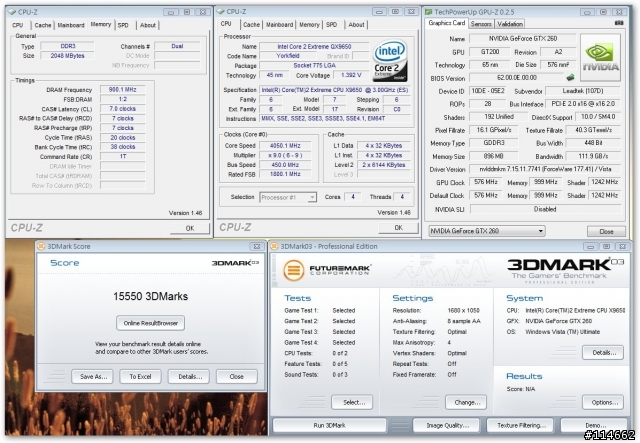Click Close in the 3DMark Score window
The width and height of the screenshot is (640, 443).
click(237, 376)
